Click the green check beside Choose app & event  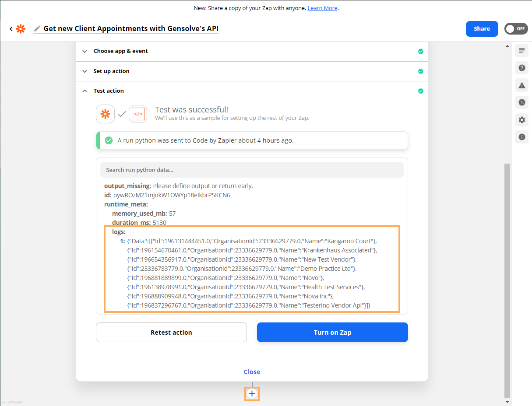[421, 51]
